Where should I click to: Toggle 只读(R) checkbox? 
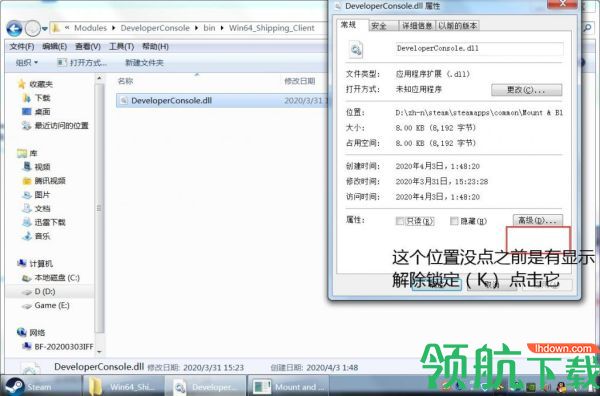(x=400, y=221)
